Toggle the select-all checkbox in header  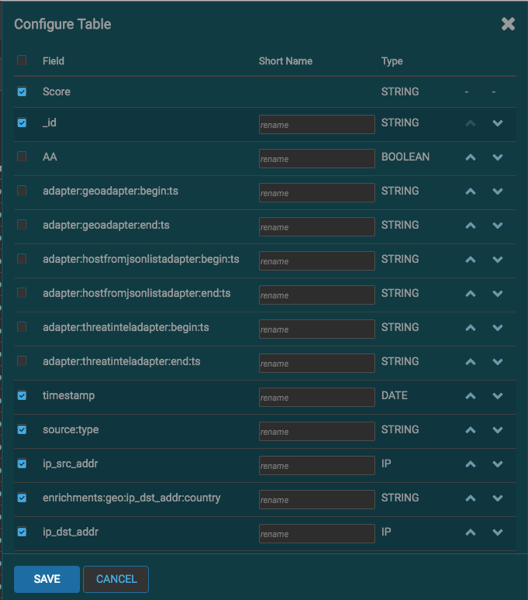[22, 60]
